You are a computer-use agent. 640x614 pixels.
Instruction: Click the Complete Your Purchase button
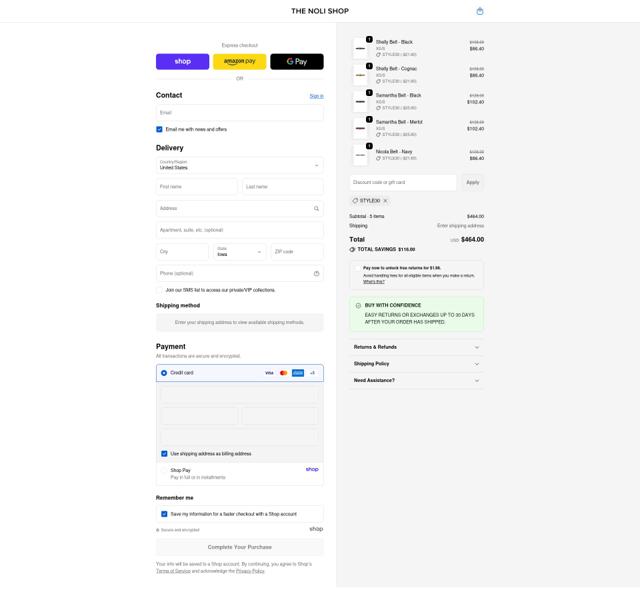[239, 547]
